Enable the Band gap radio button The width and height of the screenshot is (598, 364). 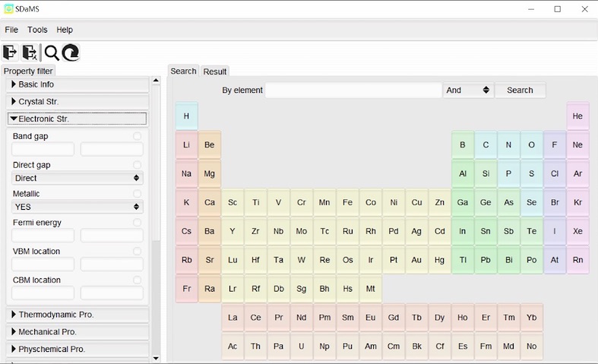[138, 137]
